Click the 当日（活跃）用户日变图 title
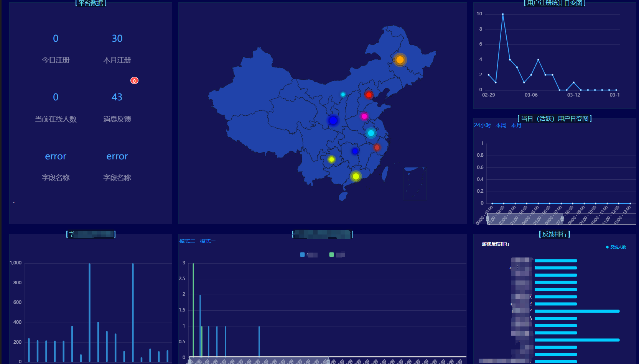This screenshot has height=364, width=639. pyautogui.click(x=555, y=119)
